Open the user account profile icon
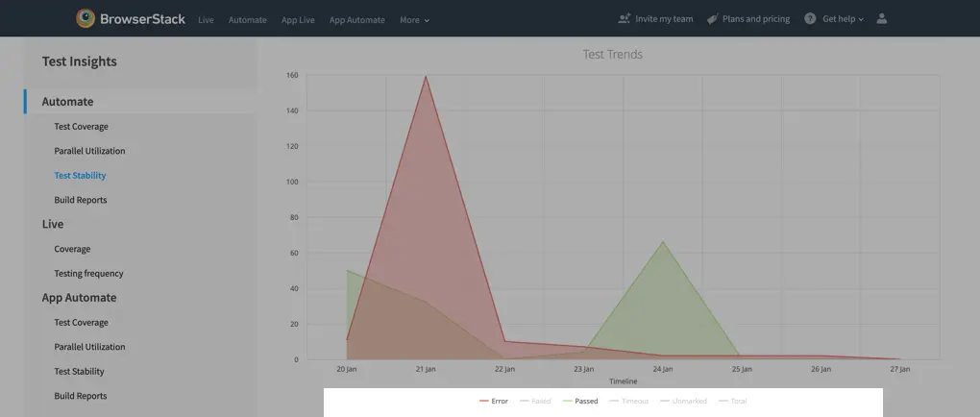The image size is (980, 417). pyautogui.click(x=882, y=18)
